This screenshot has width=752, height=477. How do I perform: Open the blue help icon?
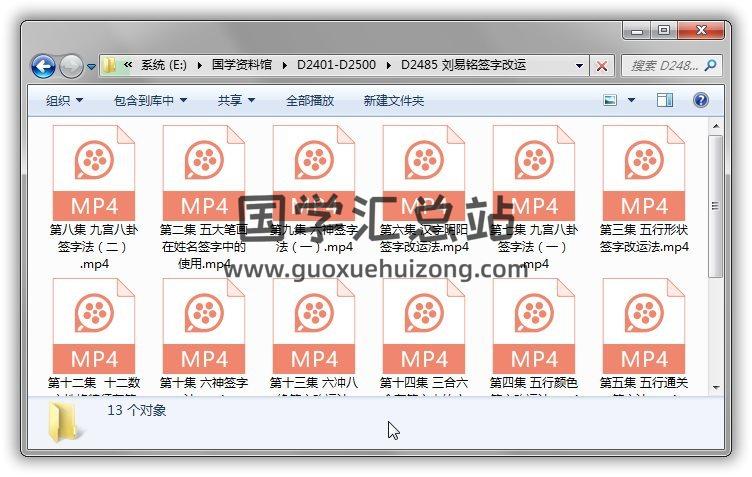coord(701,100)
